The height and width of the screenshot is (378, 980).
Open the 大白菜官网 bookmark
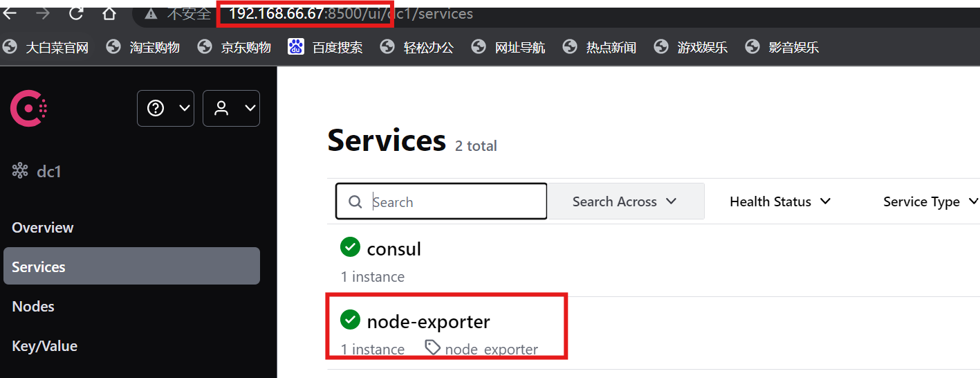[46, 47]
